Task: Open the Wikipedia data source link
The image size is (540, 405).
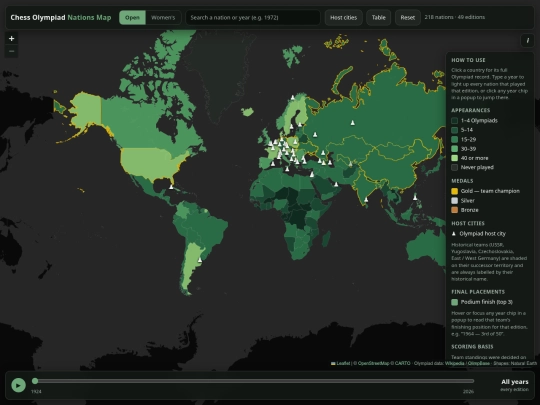Action: point(455,363)
